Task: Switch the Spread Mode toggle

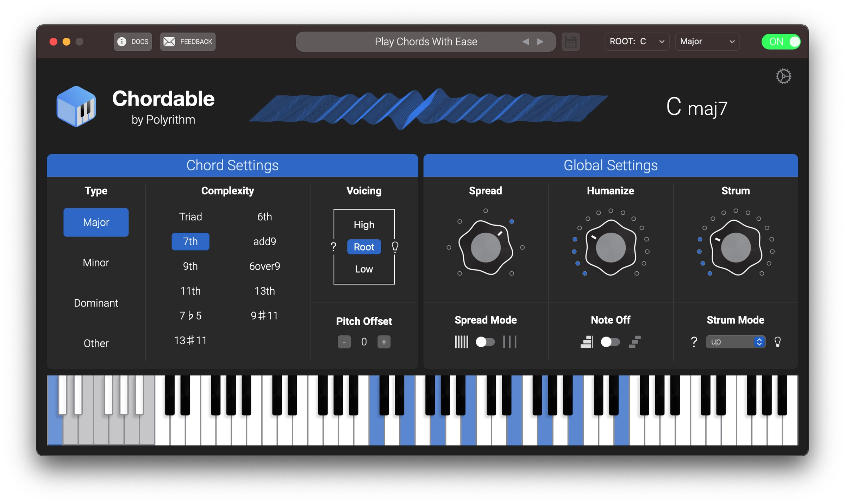Action: (x=486, y=341)
